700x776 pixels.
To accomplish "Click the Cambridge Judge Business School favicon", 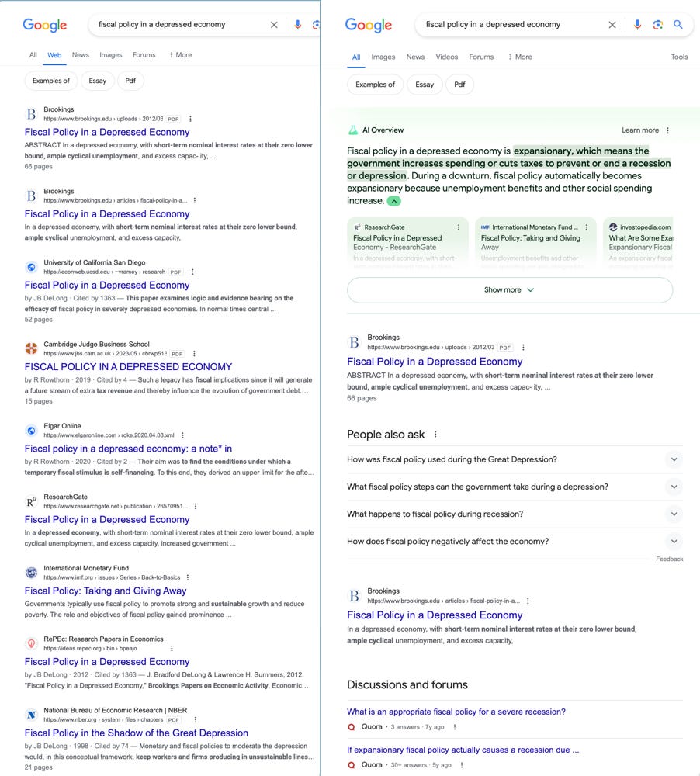I will (31, 348).
